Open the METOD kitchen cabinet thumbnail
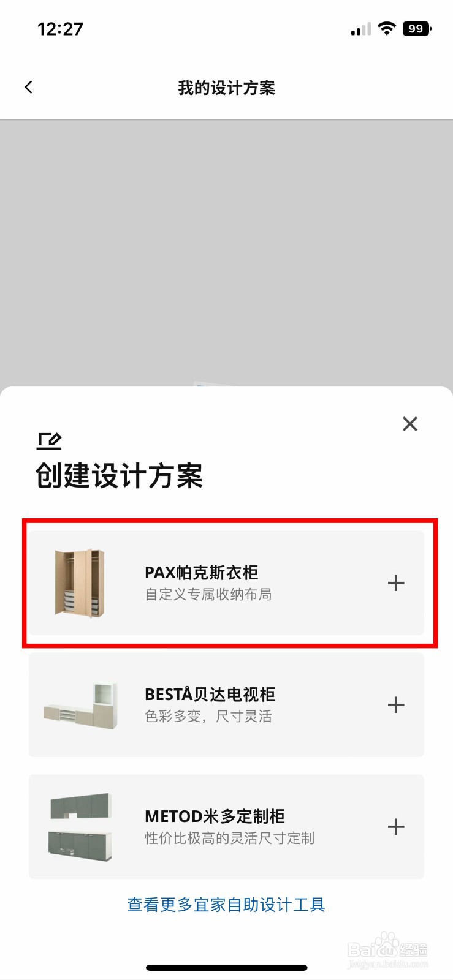Image resolution: width=453 pixels, height=980 pixels. pos(80,827)
